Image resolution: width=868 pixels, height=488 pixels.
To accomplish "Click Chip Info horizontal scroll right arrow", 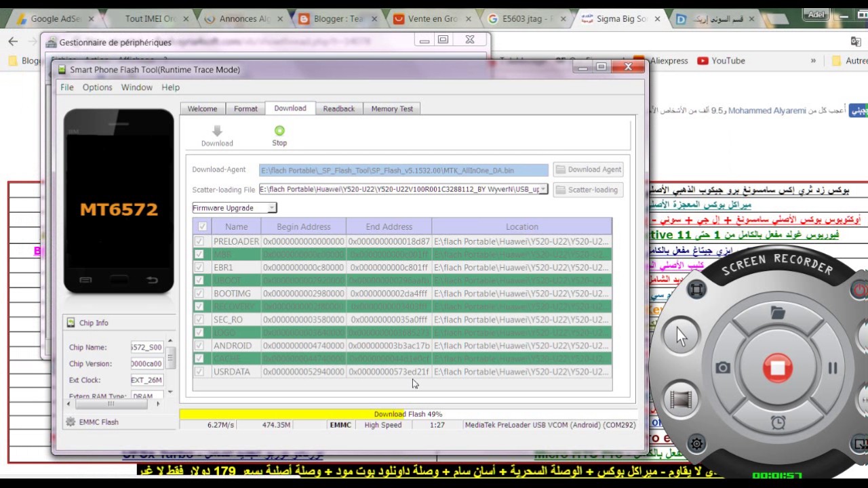I will click(x=158, y=404).
